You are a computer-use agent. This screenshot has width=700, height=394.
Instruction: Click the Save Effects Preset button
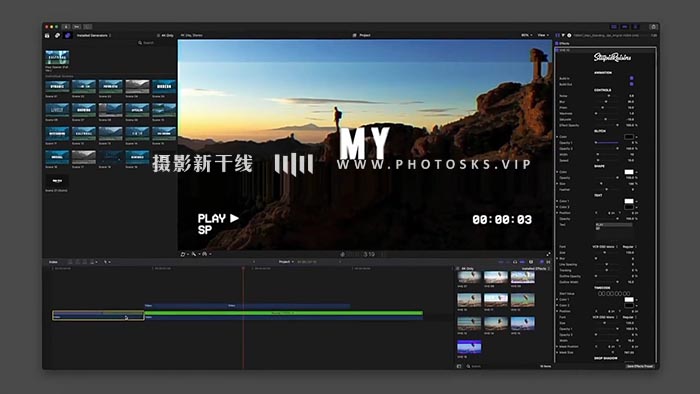pyautogui.click(x=640, y=366)
